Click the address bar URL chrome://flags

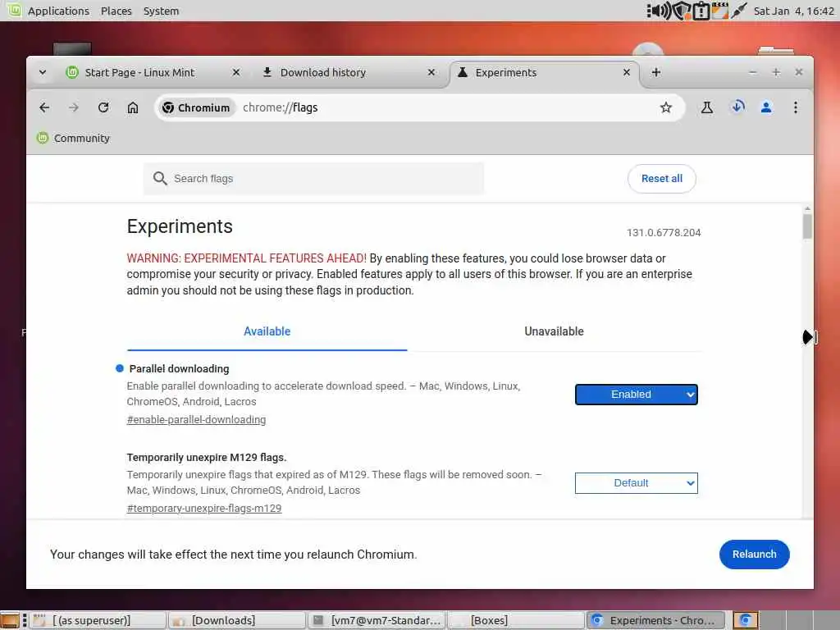[281, 107]
